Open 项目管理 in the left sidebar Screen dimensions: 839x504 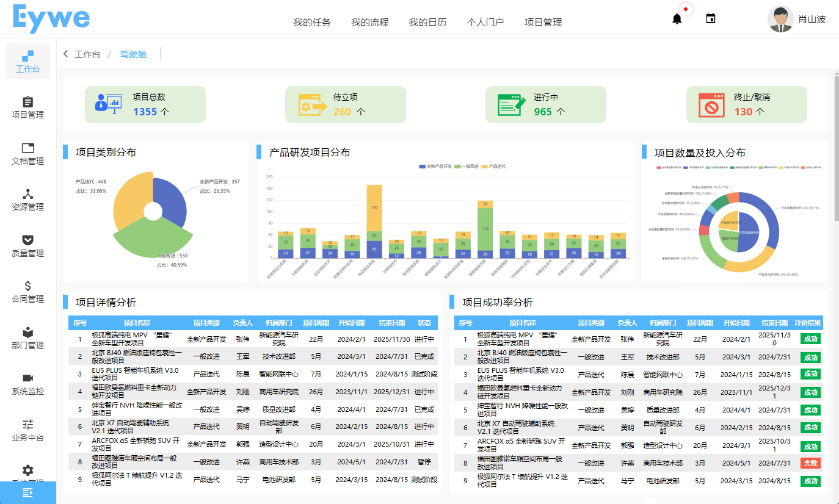pos(27,107)
